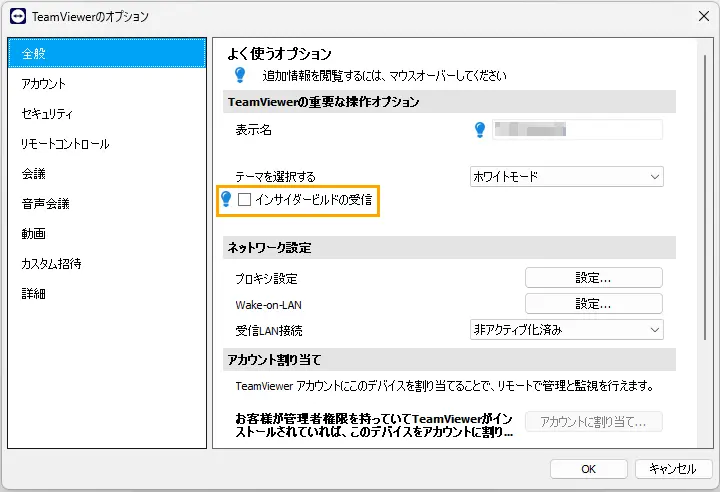
Task: Click the プロキシ設定 label
Action: pyautogui.click(x=266, y=279)
